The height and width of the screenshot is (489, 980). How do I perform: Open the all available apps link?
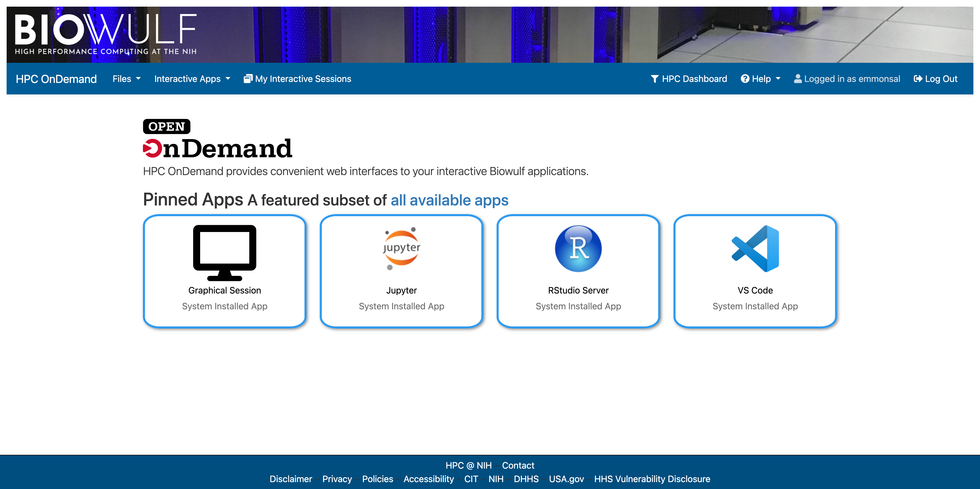[x=449, y=200]
